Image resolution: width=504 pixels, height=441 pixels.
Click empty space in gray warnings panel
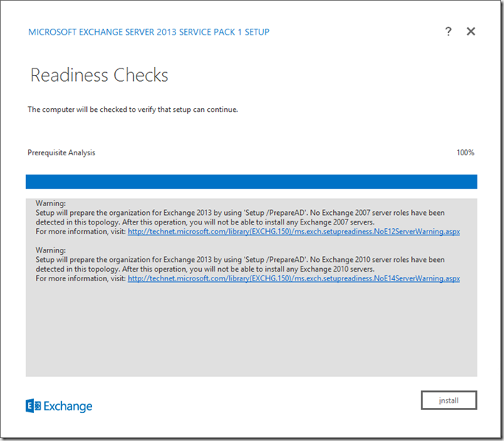(251, 331)
